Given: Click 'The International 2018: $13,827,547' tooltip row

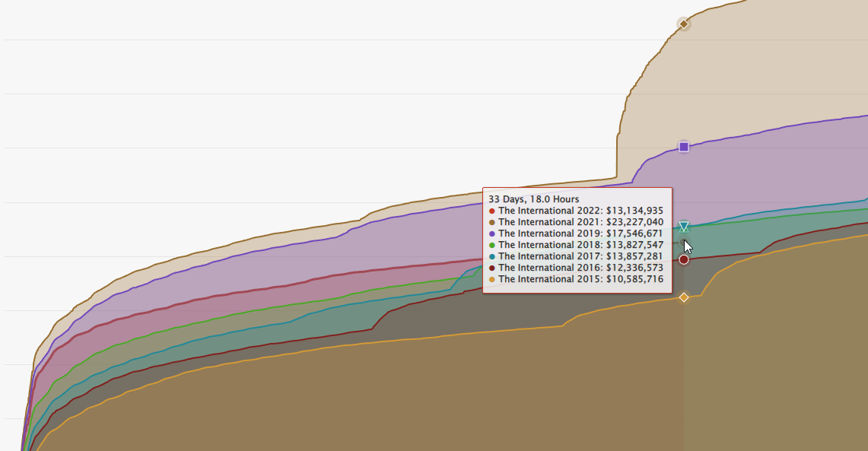Looking at the screenshot, I should (576, 245).
